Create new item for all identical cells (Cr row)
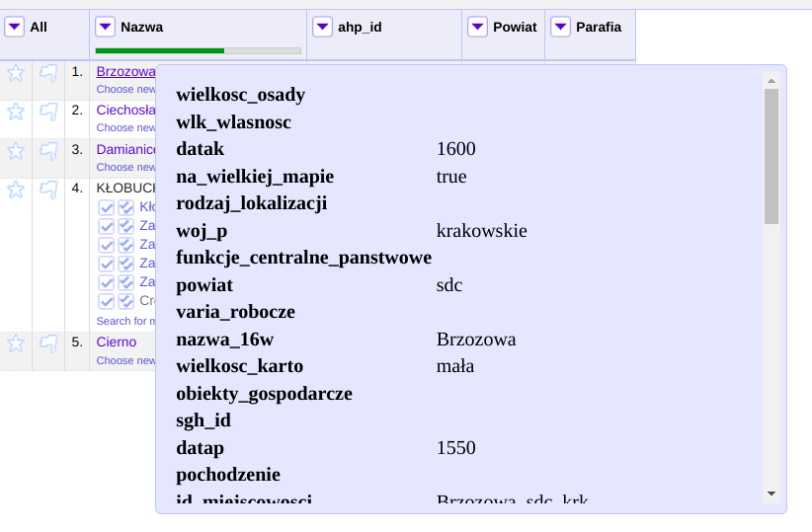 (125, 301)
